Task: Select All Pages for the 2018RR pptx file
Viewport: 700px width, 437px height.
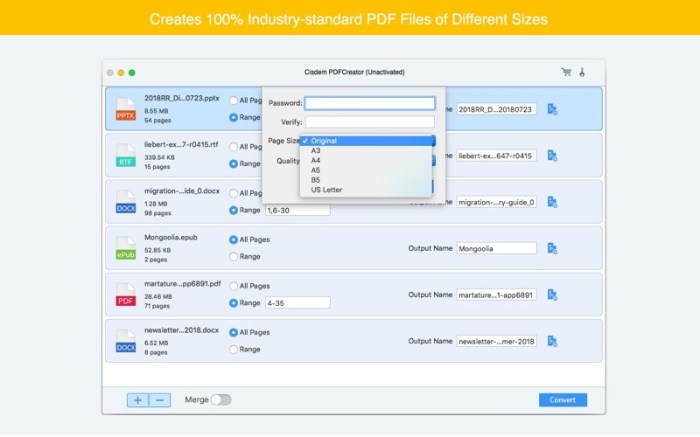Action: point(233,100)
